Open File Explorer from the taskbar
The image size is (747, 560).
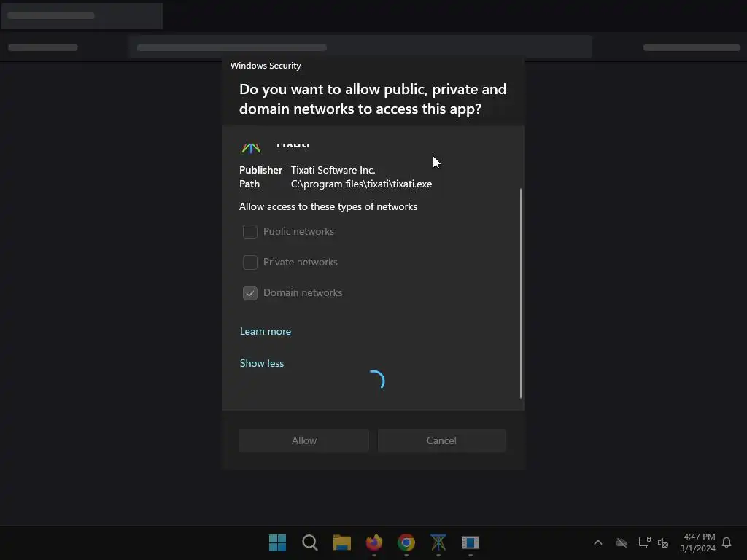[341, 542]
